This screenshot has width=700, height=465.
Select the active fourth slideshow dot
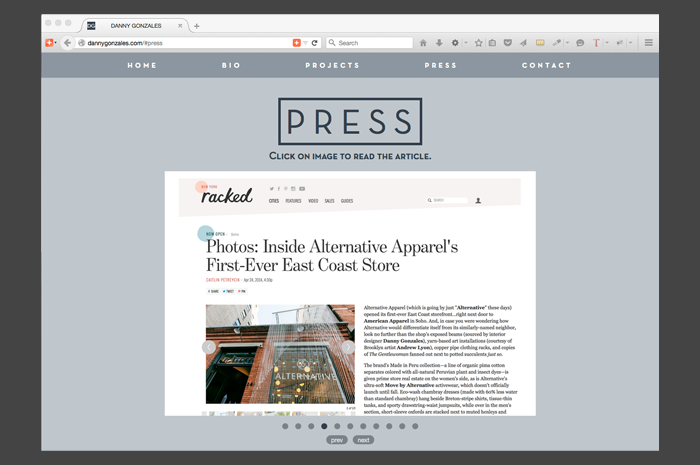(324, 426)
